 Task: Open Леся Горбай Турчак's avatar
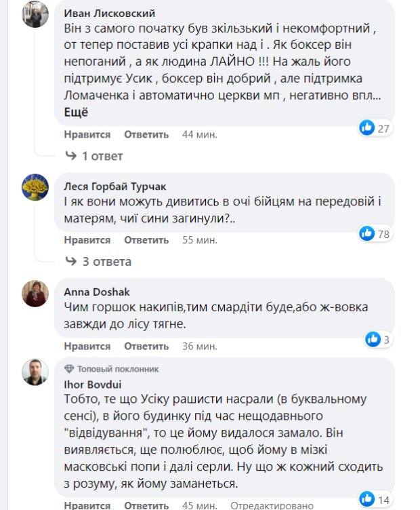point(35,187)
